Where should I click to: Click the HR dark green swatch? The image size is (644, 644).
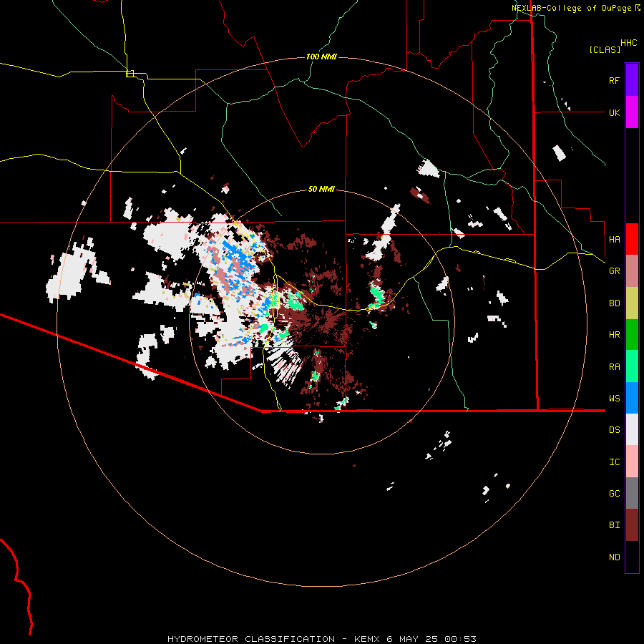point(632,335)
